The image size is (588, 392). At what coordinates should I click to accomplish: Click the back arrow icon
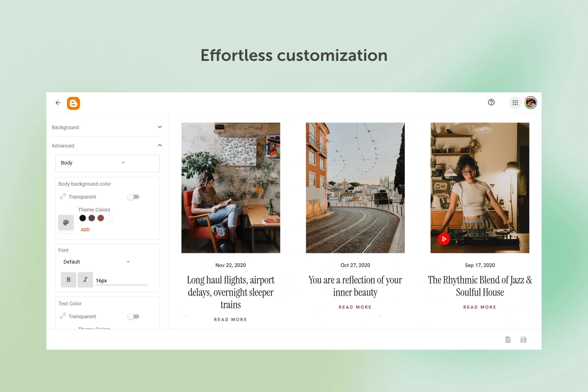[58, 103]
